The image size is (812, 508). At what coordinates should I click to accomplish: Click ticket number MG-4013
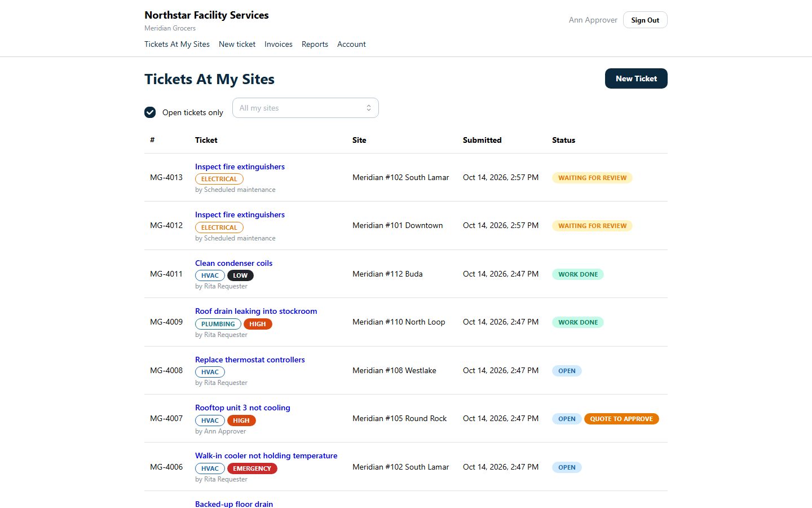166,177
